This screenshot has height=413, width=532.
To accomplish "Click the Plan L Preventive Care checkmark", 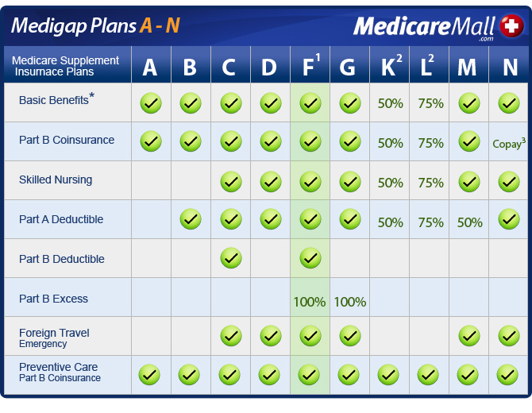I will click(429, 374).
